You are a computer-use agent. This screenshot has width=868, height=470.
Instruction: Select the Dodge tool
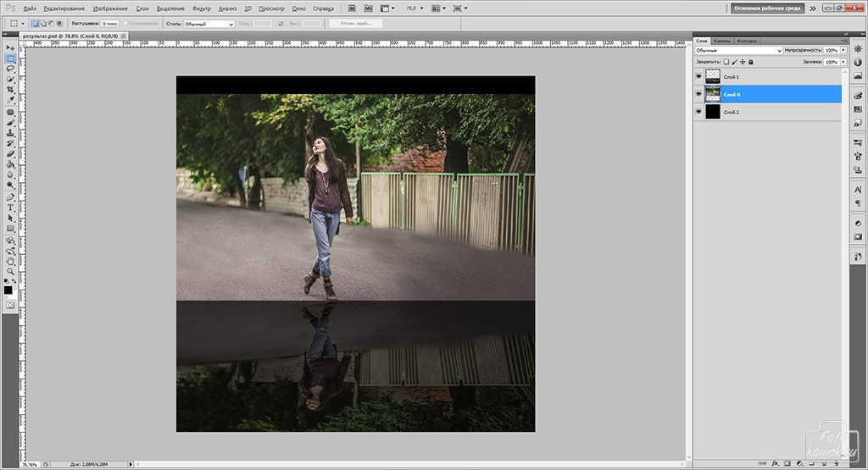coord(10,185)
